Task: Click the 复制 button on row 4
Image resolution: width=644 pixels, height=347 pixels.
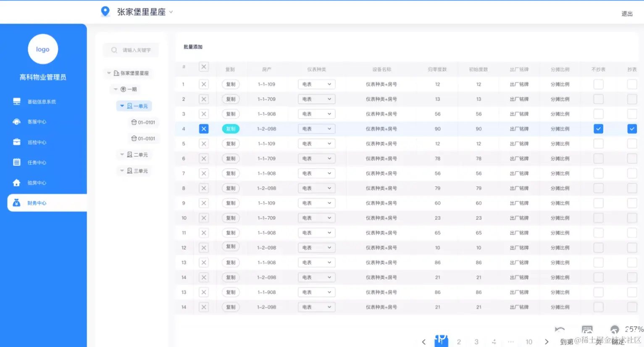Action: [230, 129]
